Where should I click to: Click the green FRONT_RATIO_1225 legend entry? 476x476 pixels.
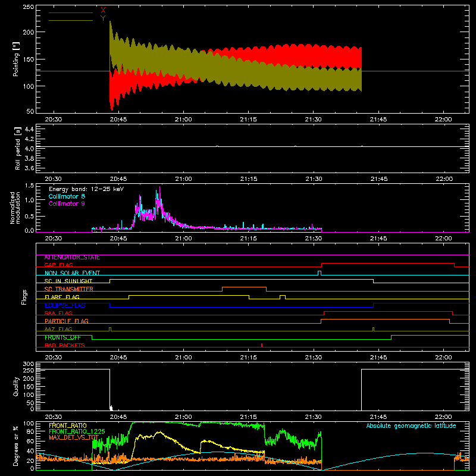click(77, 431)
